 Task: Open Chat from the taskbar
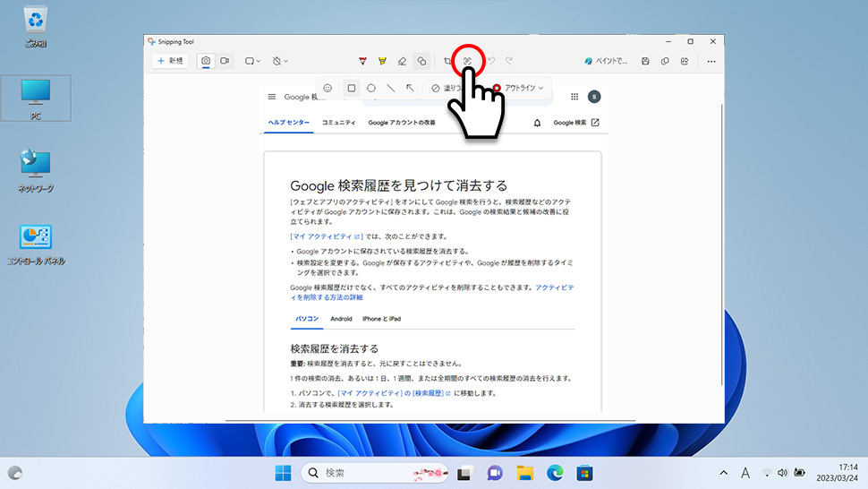pyautogui.click(x=494, y=473)
